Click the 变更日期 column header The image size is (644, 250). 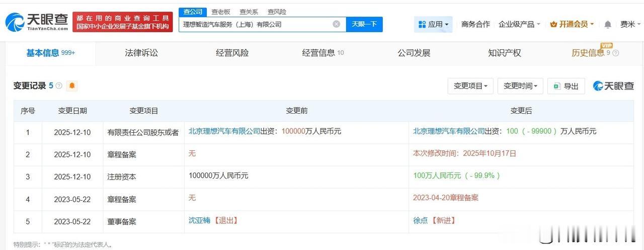click(72, 111)
